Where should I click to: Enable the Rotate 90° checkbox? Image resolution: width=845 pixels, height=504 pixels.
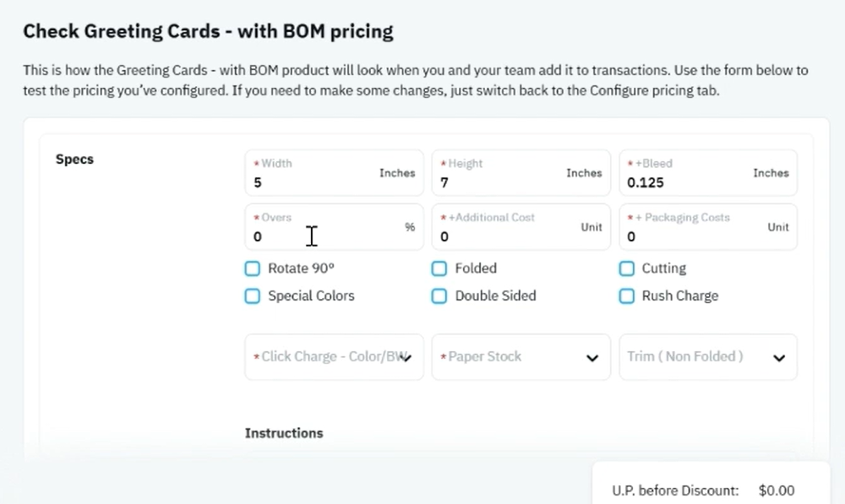coord(252,268)
